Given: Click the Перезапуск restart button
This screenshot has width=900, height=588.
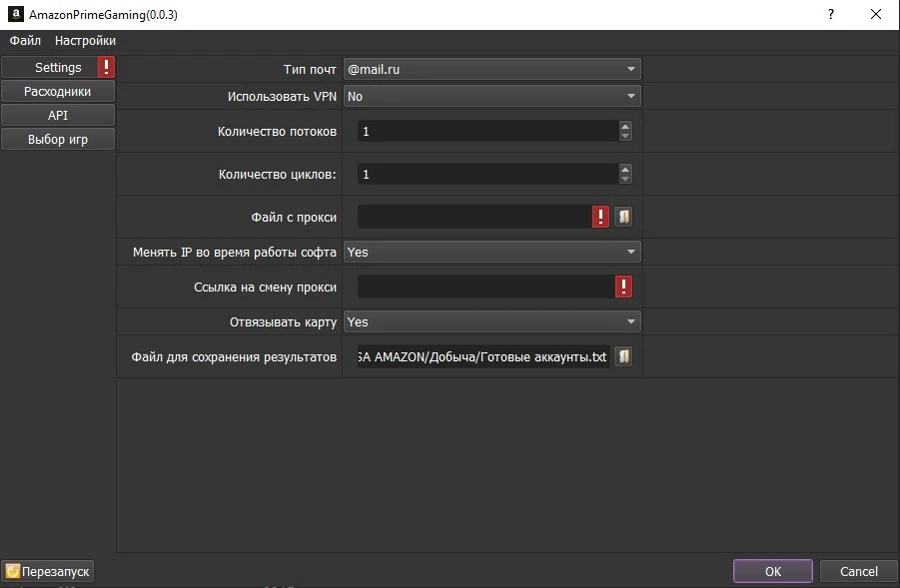Looking at the screenshot, I should (x=48, y=571).
